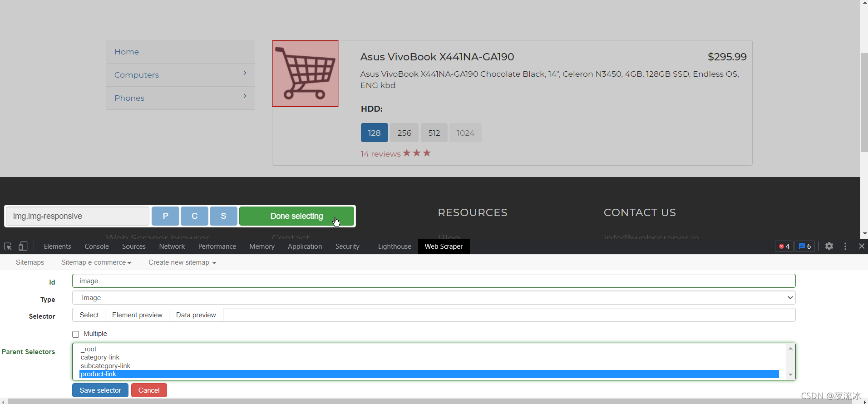Switch to the Memory tab
868x404 pixels.
pos(262,246)
